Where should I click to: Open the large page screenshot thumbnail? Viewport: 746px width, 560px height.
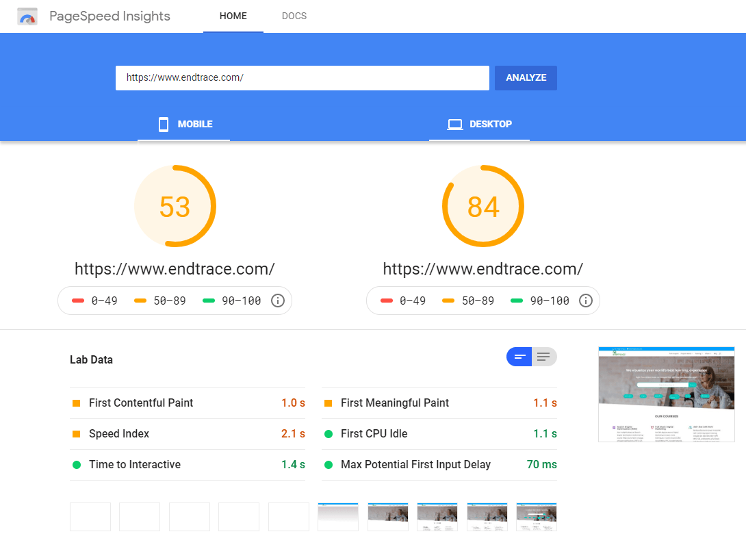coord(666,394)
